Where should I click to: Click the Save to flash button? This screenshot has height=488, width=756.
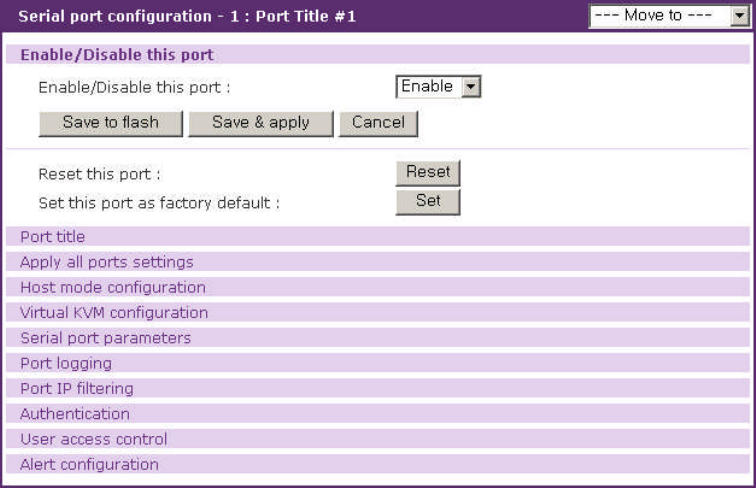(110, 123)
